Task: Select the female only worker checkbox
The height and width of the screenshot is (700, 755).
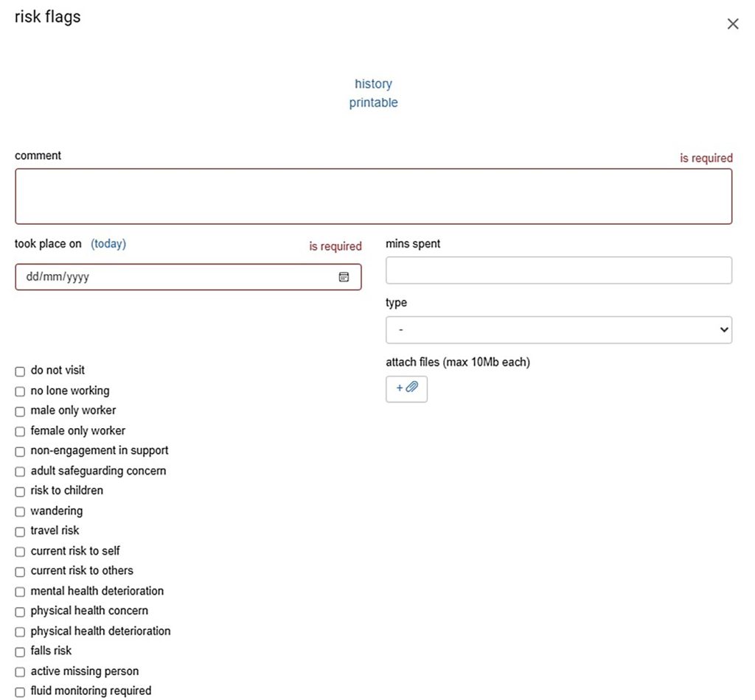Action: [x=20, y=431]
